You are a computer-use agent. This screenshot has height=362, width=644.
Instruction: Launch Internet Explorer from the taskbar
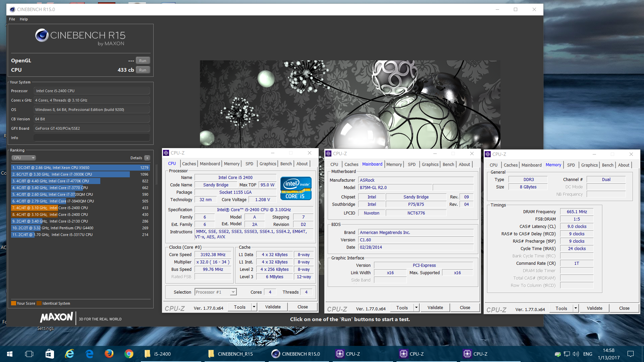[69, 354]
